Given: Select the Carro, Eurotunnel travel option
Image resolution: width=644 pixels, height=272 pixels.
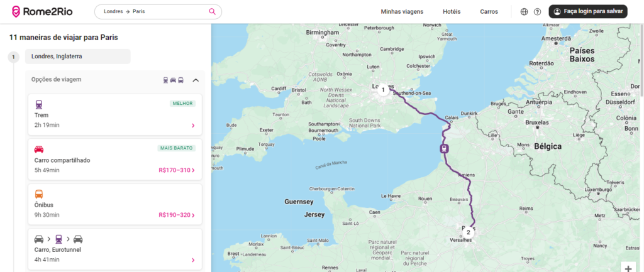Looking at the screenshot, I should (114, 249).
